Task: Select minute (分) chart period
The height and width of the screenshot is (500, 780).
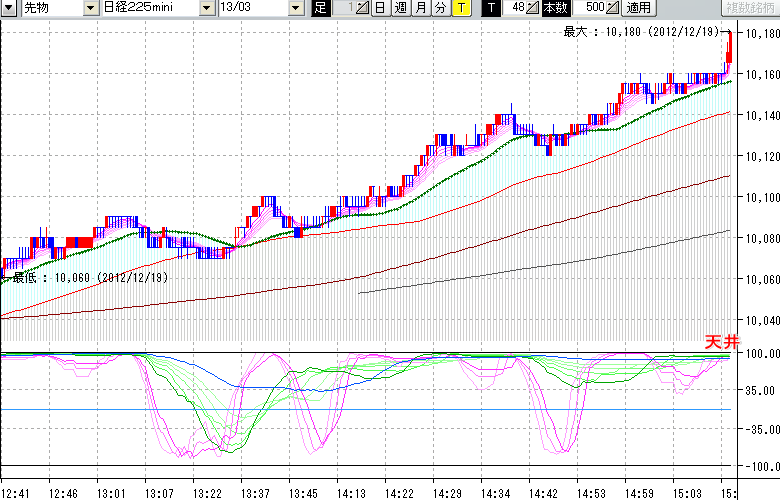Action: click(x=440, y=8)
